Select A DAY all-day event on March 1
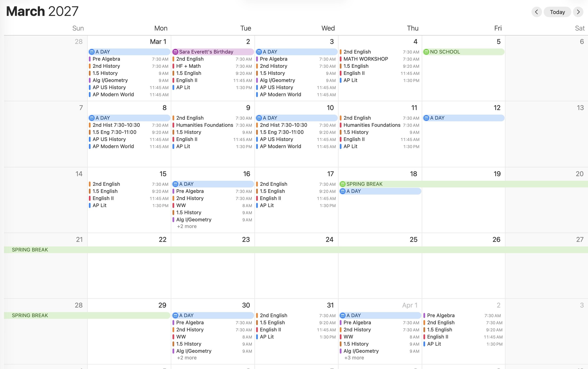This screenshot has height=369, width=588. point(129,52)
